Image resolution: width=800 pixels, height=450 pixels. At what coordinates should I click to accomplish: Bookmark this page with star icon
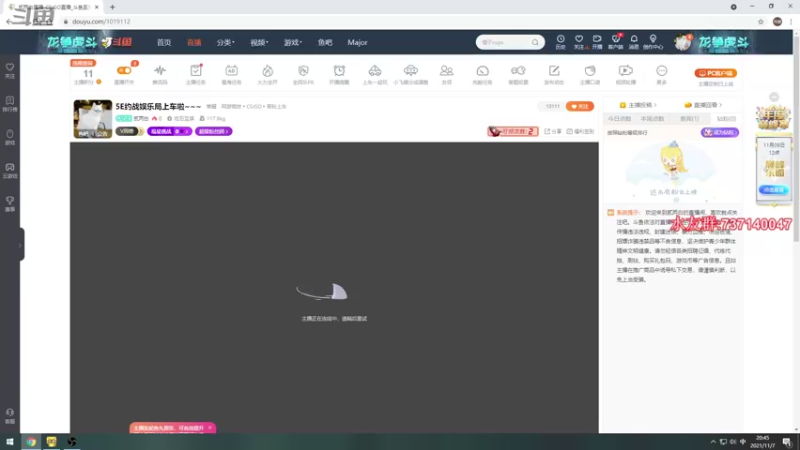761,21
